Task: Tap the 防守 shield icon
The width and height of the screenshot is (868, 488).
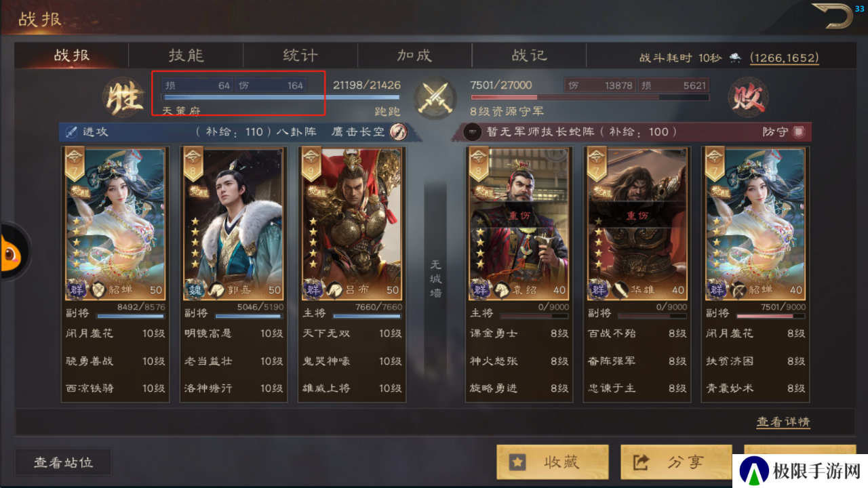Action: (x=799, y=131)
